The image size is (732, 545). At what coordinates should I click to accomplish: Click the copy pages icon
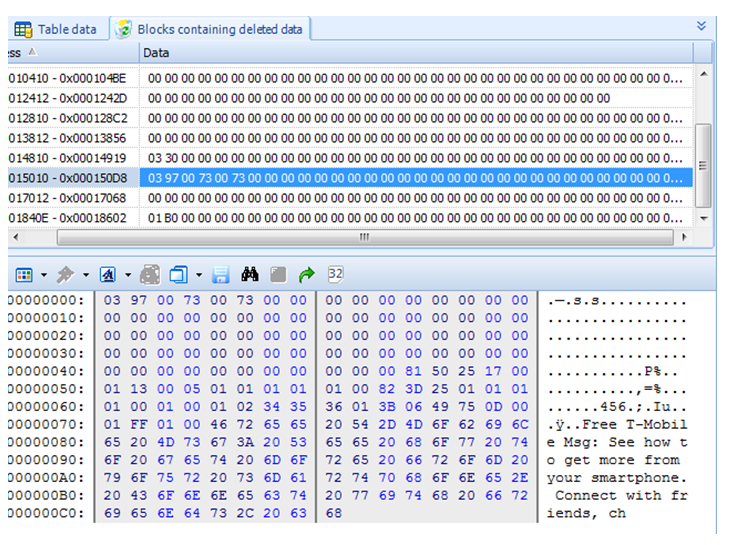point(179,274)
